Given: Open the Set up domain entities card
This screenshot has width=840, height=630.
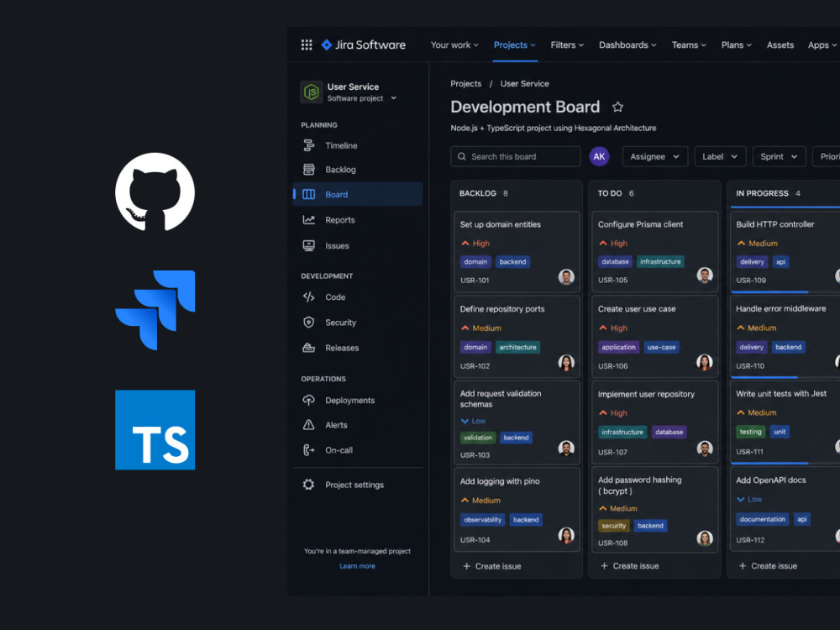Looking at the screenshot, I should pyautogui.click(x=517, y=251).
